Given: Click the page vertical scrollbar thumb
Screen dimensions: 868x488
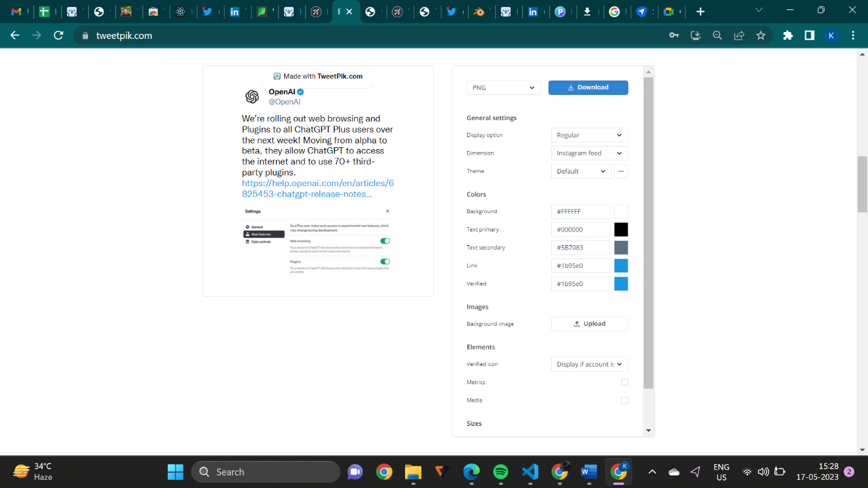Looking at the screenshot, I should (862, 184).
